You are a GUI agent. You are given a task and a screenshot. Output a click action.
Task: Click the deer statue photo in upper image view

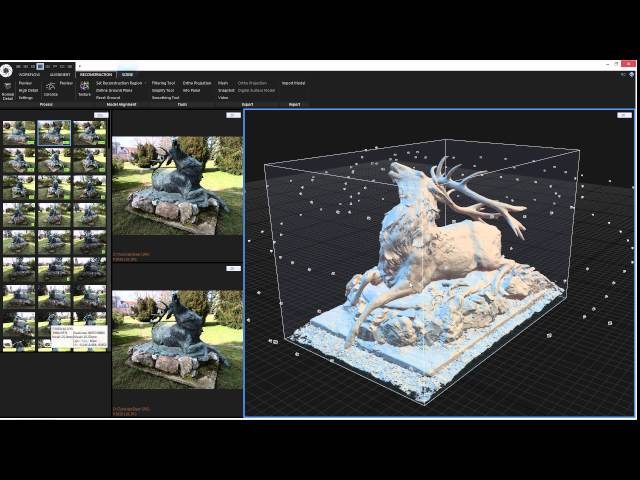(177, 186)
